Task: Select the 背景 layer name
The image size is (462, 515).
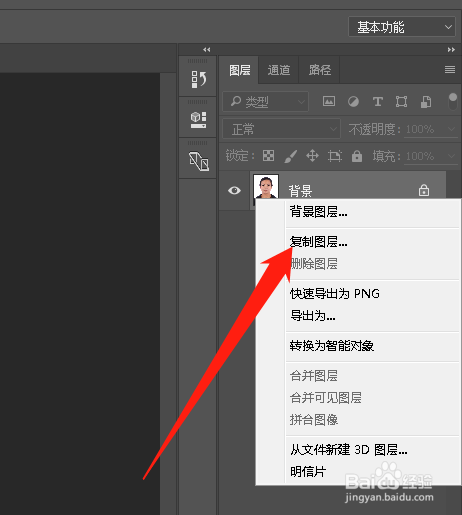Action: point(300,191)
